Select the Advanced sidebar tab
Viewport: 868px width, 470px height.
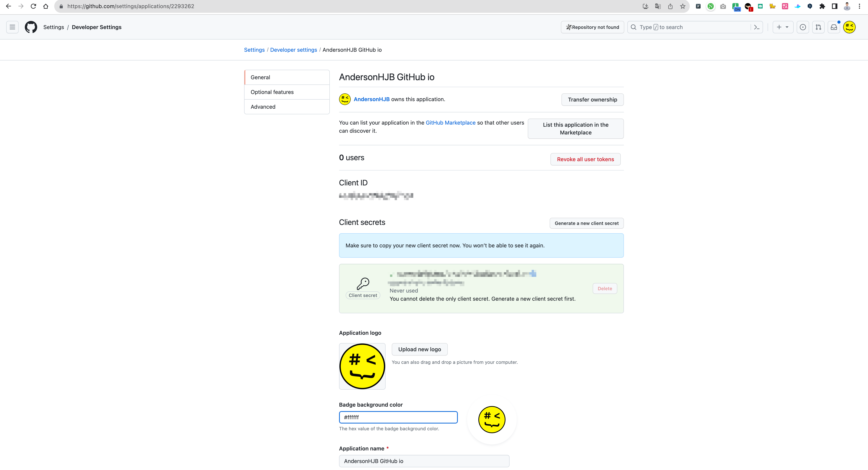pos(287,107)
